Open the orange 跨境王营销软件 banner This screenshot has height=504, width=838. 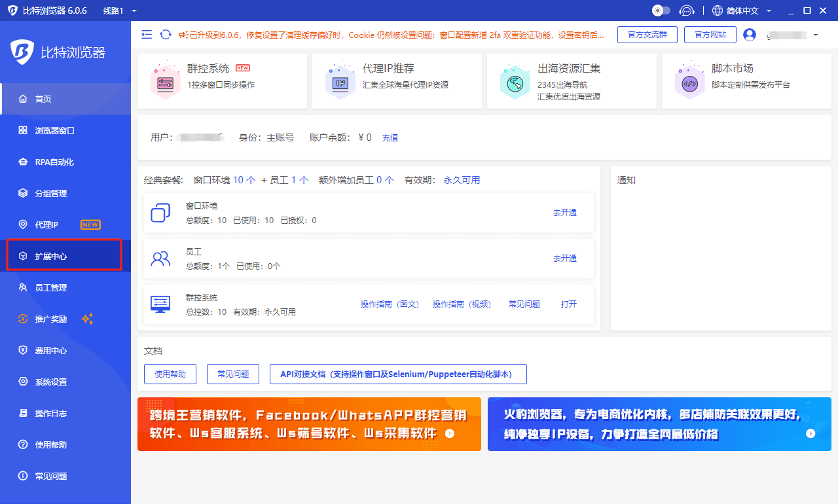(x=309, y=424)
